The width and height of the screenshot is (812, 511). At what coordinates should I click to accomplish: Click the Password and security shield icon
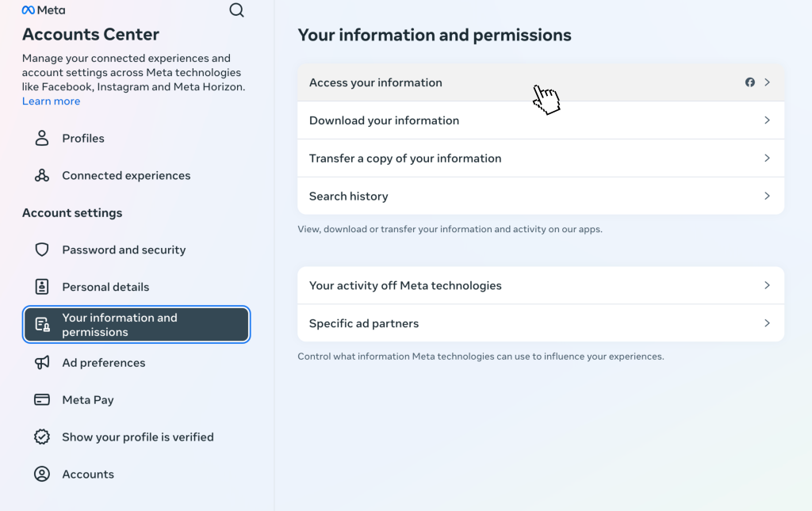(42, 250)
